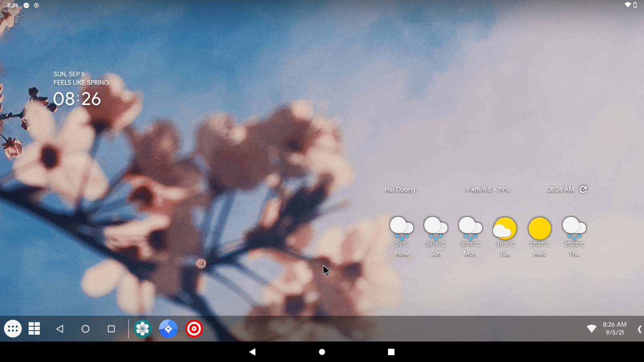Open the Hai Duong location label

click(x=400, y=189)
